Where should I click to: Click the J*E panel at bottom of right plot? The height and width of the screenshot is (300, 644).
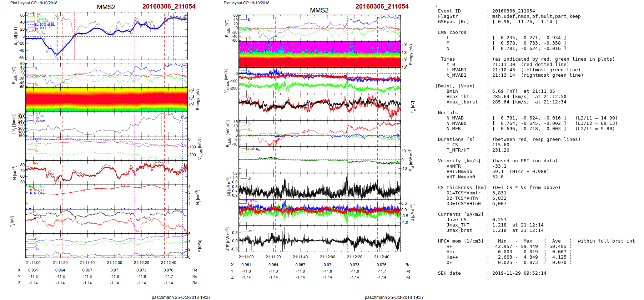(320, 240)
